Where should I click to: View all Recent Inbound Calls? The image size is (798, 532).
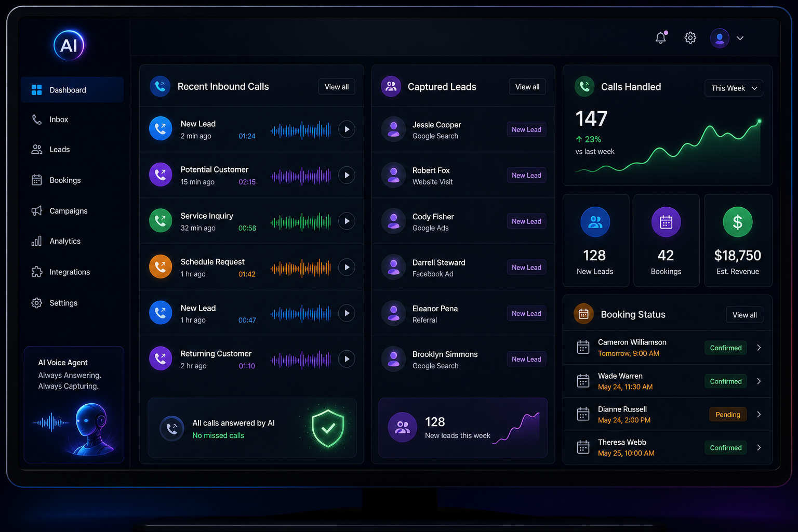coord(337,87)
